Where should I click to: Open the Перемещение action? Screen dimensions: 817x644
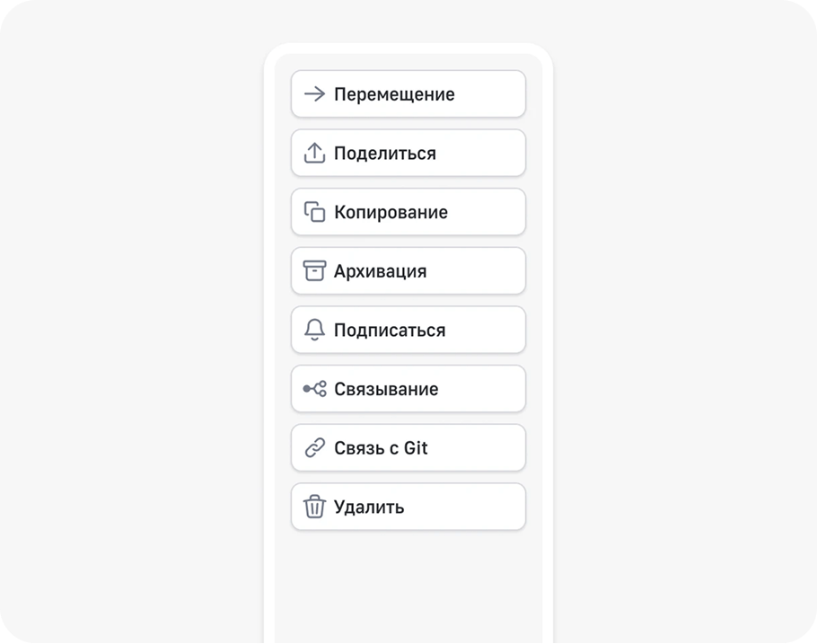tap(408, 93)
